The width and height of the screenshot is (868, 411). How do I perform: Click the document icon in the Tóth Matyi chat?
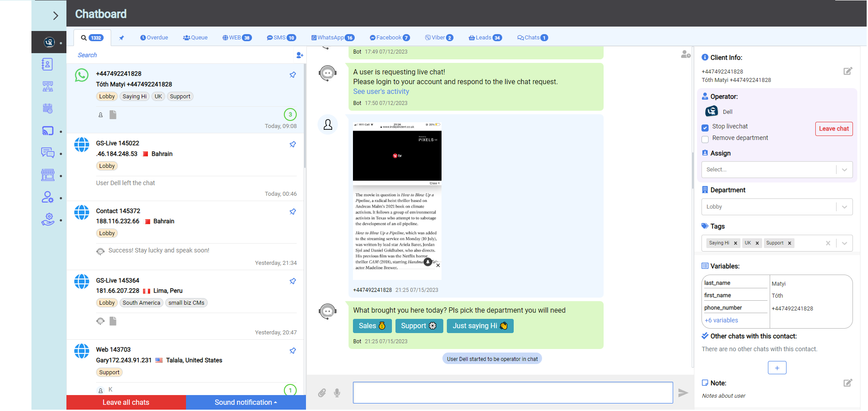click(113, 115)
